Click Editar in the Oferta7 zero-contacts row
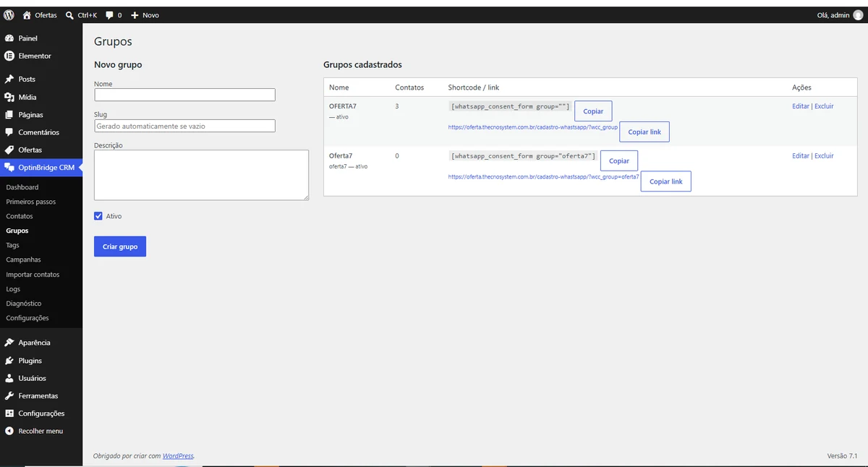The image size is (868, 467). 801,155
